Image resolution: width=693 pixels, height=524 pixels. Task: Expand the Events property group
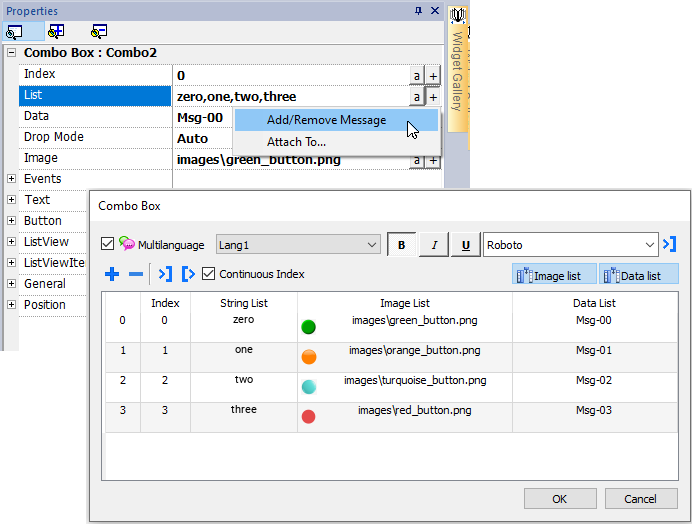11,179
